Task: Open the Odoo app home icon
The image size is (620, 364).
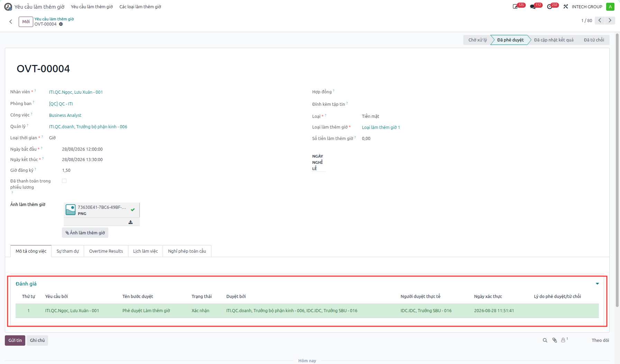Action: coord(8,7)
